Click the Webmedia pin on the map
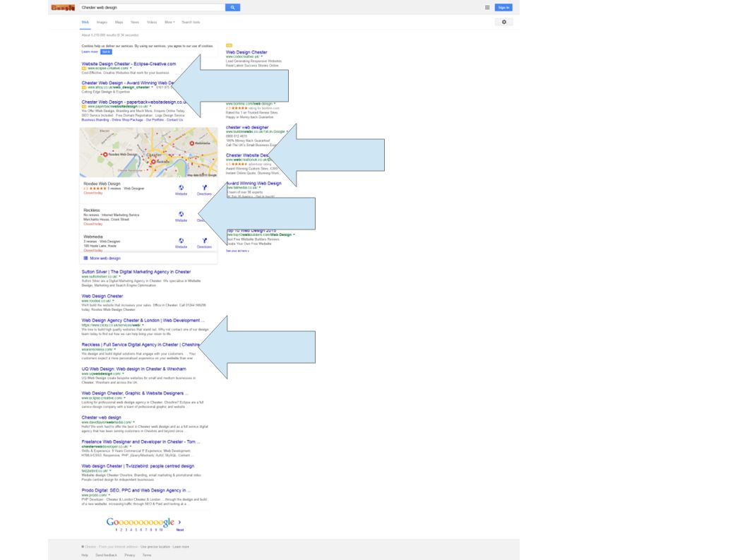Screen dimensions: 747x560 pos(191,143)
